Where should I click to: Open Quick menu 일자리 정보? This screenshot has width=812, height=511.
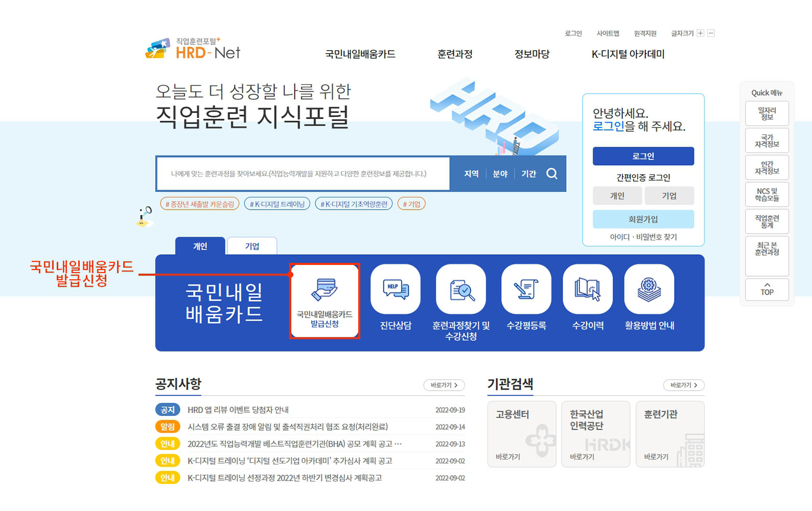[767, 114]
